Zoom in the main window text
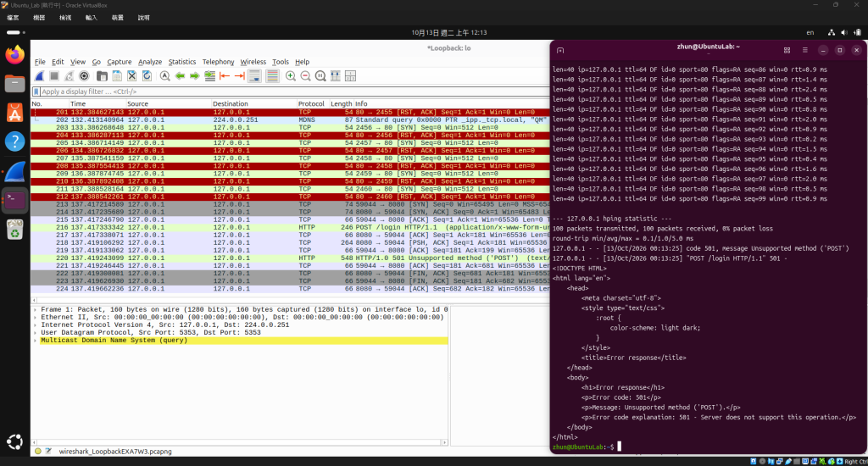 click(291, 76)
